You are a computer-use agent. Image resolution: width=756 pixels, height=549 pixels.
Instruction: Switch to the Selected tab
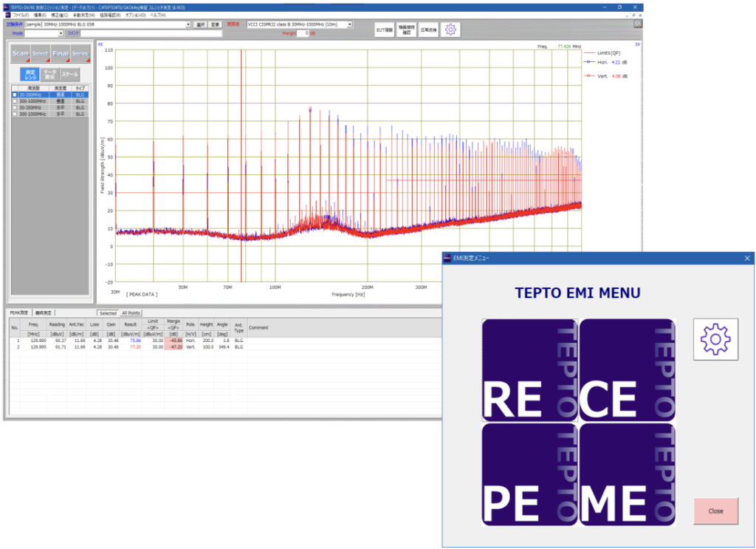[108, 313]
